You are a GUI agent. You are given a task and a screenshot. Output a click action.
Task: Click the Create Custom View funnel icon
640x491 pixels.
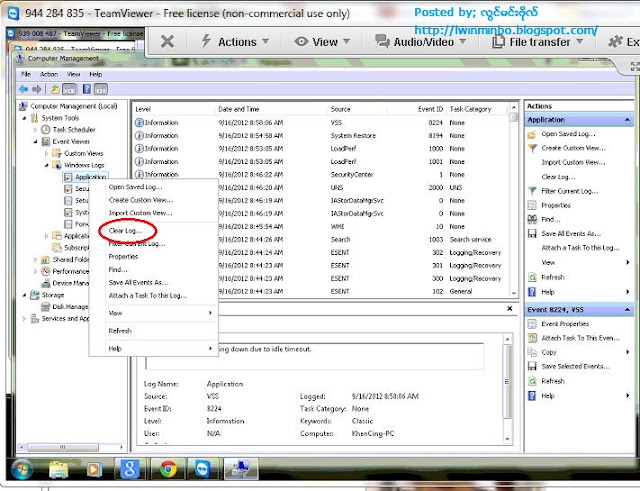tap(532, 148)
